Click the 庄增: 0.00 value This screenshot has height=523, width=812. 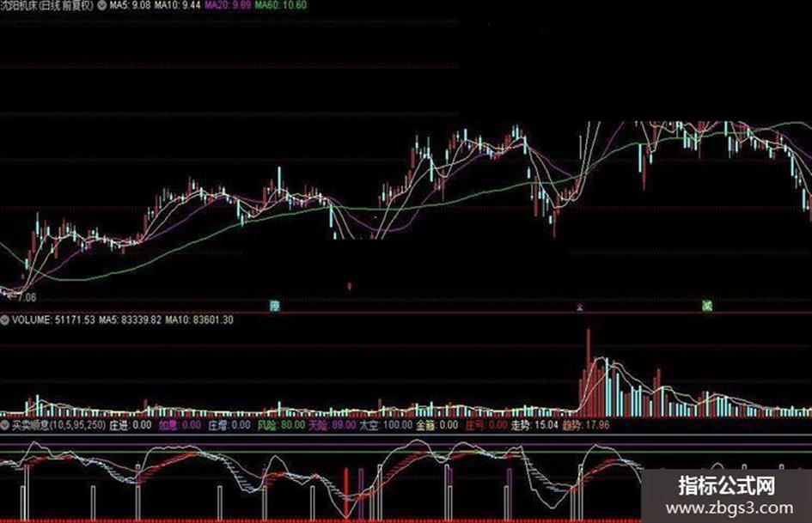click(229, 426)
